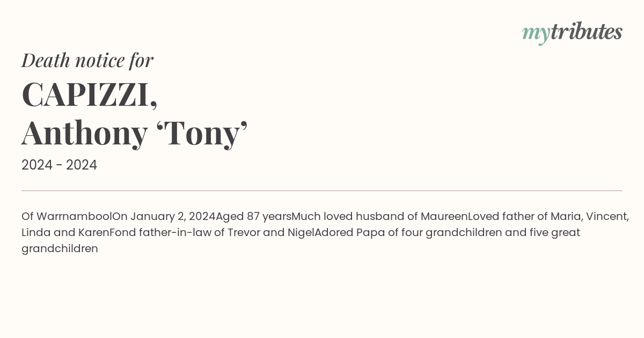Click the last word 'grandchildren' on final line
Image resolution: width=644 pixels, height=338 pixels.
[60, 249]
